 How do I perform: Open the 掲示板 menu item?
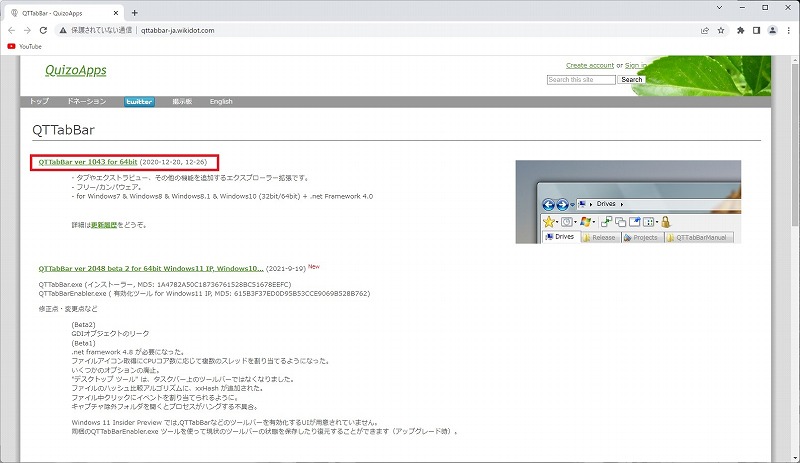click(x=182, y=102)
